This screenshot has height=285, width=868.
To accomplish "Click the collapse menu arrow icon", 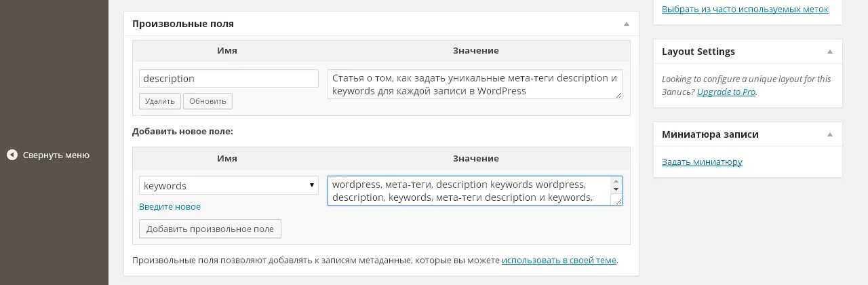I will point(12,155).
